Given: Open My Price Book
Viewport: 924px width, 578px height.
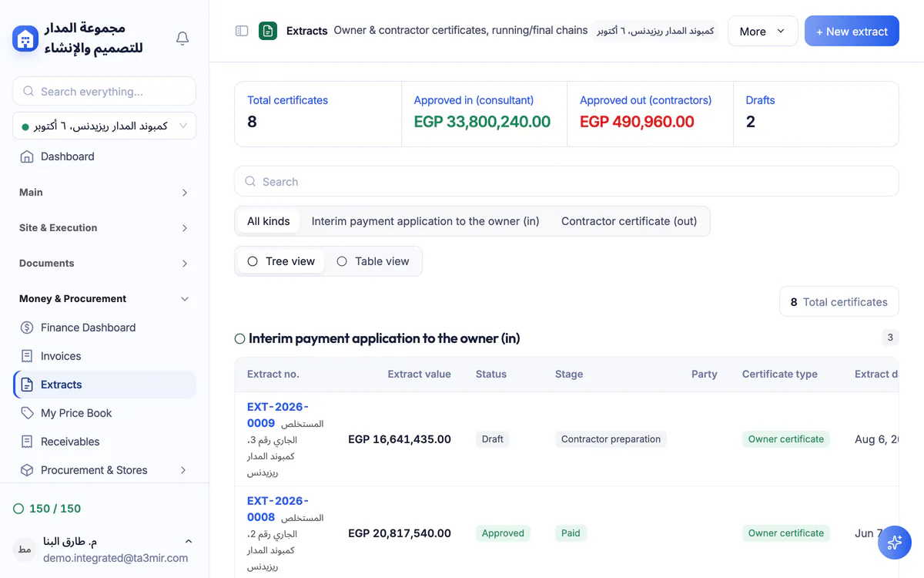Looking at the screenshot, I should point(104,413).
